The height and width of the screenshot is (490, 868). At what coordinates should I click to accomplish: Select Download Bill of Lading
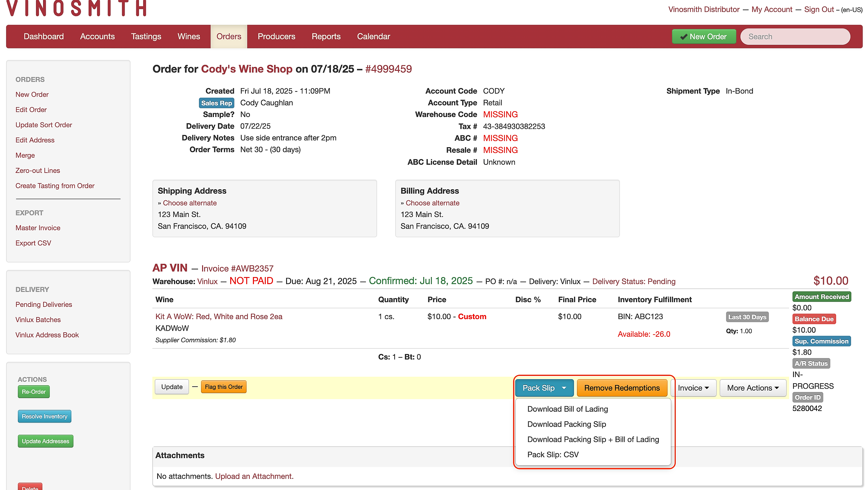(568, 409)
